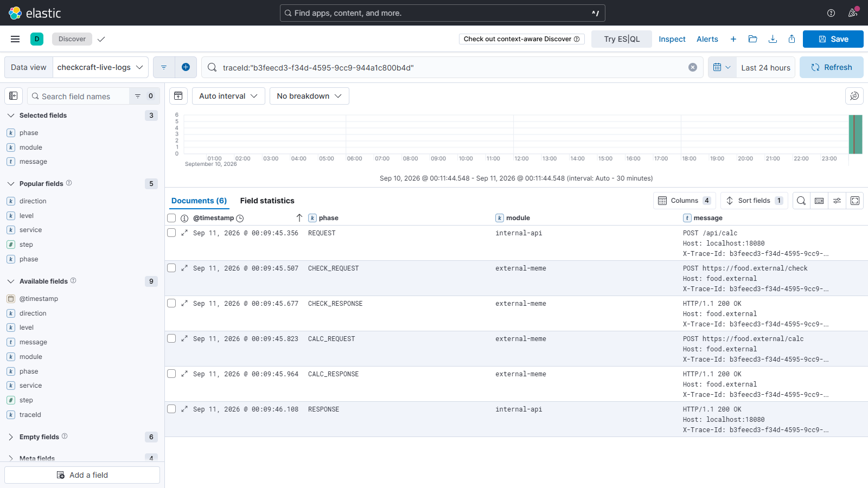The width and height of the screenshot is (868, 488).
Task: Open the main navigation hamburger menu
Action: pos(15,39)
